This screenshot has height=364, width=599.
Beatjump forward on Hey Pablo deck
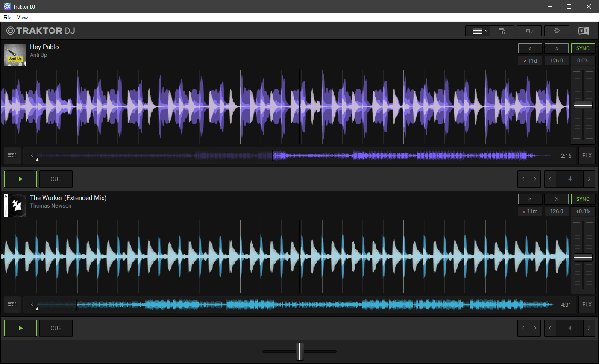coord(535,179)
